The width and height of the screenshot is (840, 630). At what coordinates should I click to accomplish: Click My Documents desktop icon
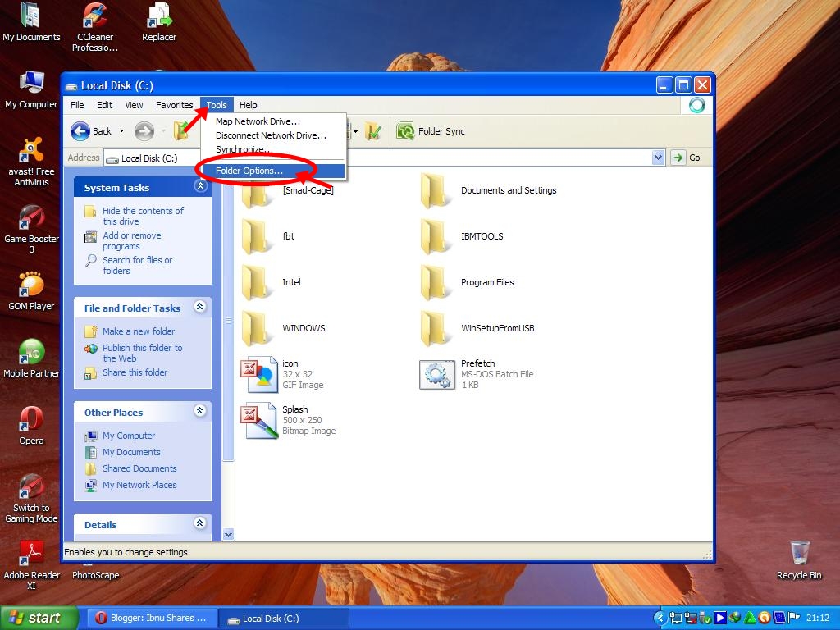(31, 22)
